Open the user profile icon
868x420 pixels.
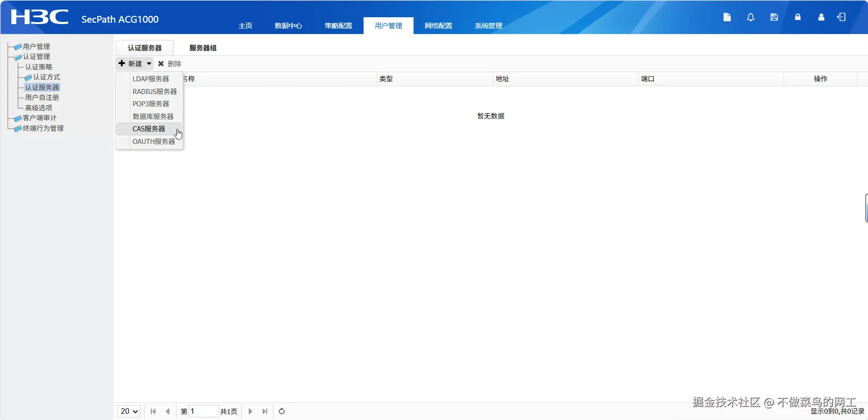pos(821,17)
